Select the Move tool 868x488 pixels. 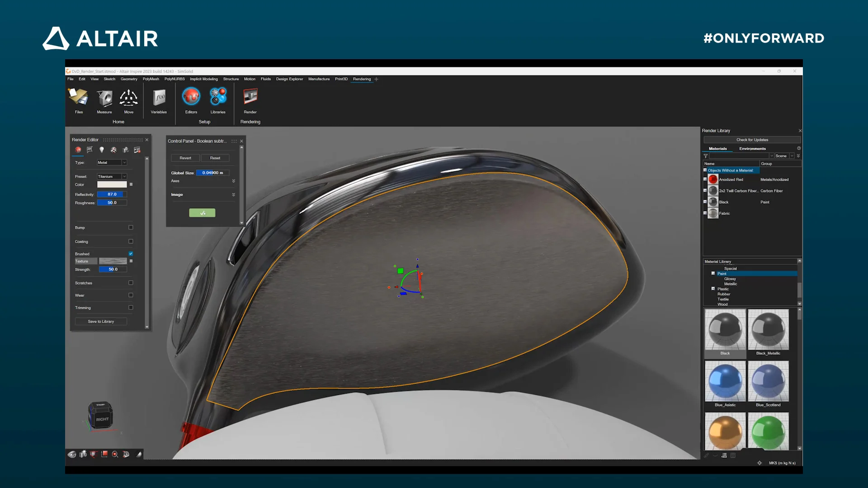click(x=129, y=99)
